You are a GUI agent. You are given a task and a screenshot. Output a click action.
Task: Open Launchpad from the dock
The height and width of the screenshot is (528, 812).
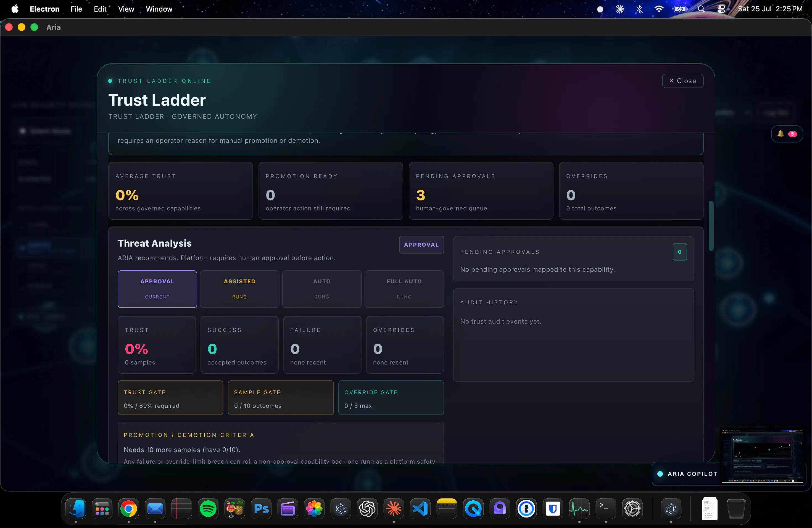[102, 509]
